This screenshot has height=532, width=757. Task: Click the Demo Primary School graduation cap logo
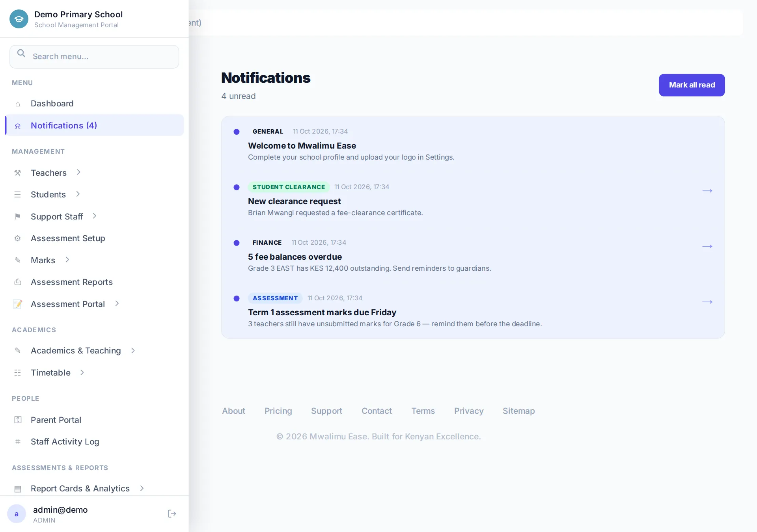click(19, 19)
